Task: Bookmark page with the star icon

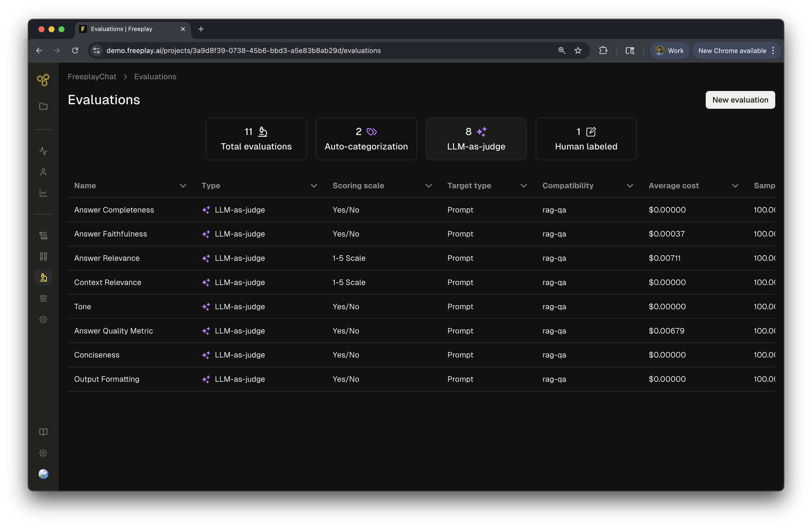Action: coord(577,50)
